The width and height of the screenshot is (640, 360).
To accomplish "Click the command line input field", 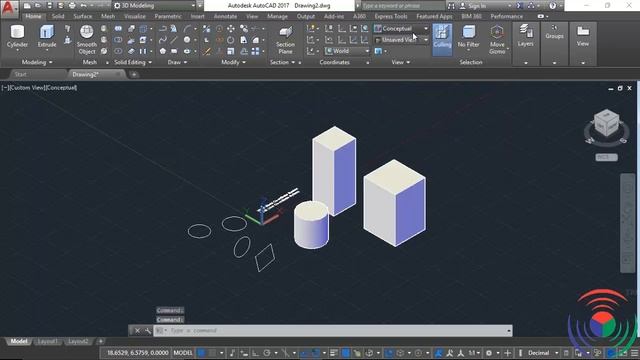I will coord(333,331).
